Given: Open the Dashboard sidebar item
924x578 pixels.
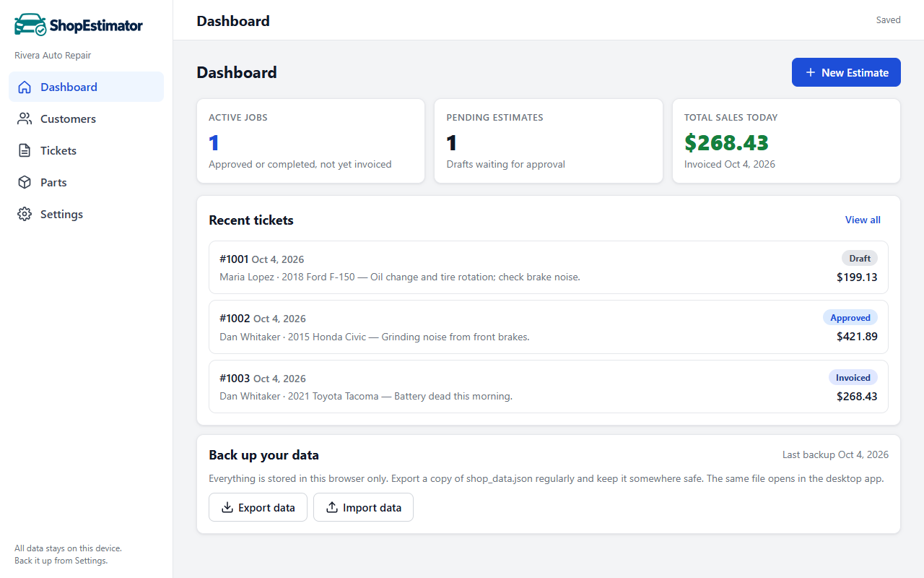Looking at the screenshot, I should click(x=86, y=87).
